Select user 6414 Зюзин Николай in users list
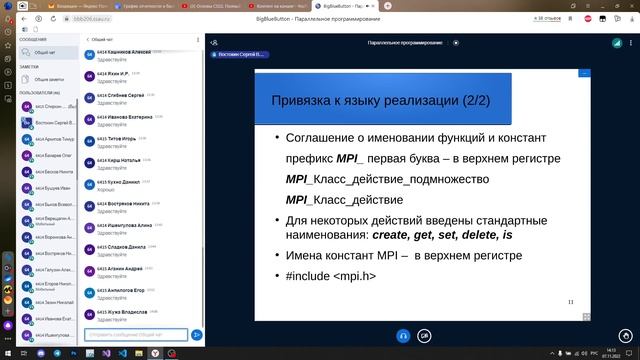This screenshot has width=640, height=360. tap(48, 302)
